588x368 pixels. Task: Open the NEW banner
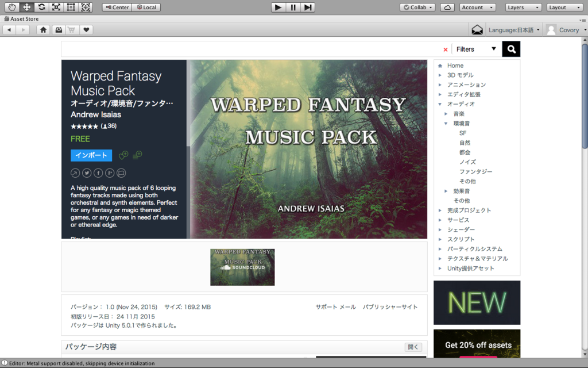477,302
